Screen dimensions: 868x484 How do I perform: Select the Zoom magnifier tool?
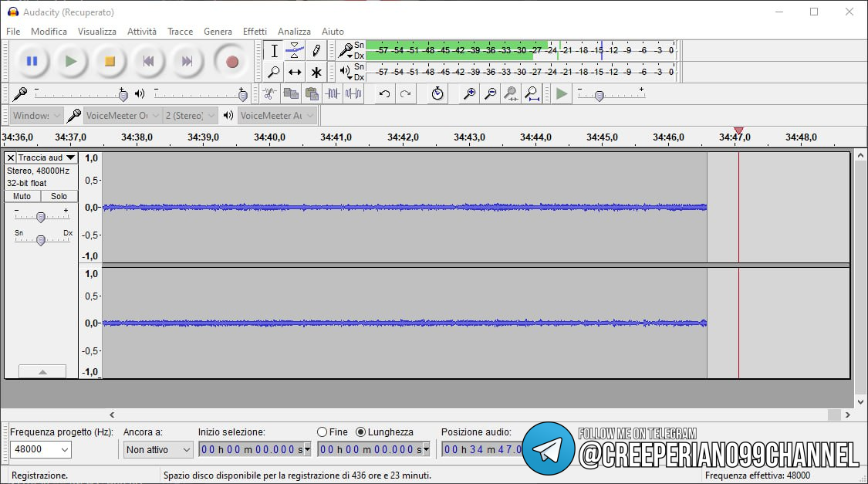pos(274,72)
